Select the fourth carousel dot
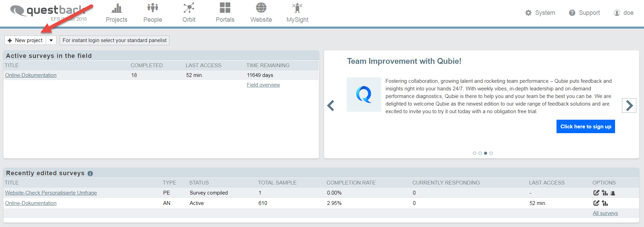Viewport: 644px width, 227px height. 491,153
